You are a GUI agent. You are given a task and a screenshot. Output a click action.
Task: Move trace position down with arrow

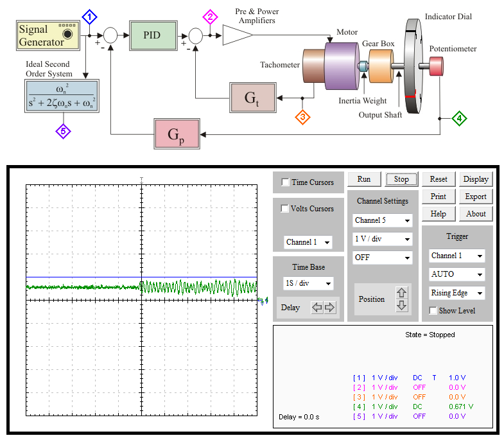pos(401,305)
